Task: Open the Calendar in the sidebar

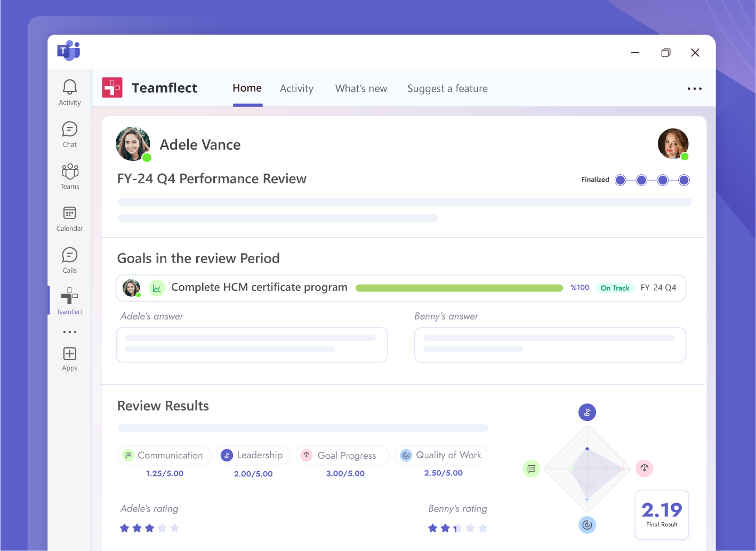Action: (x=70, y=219)
